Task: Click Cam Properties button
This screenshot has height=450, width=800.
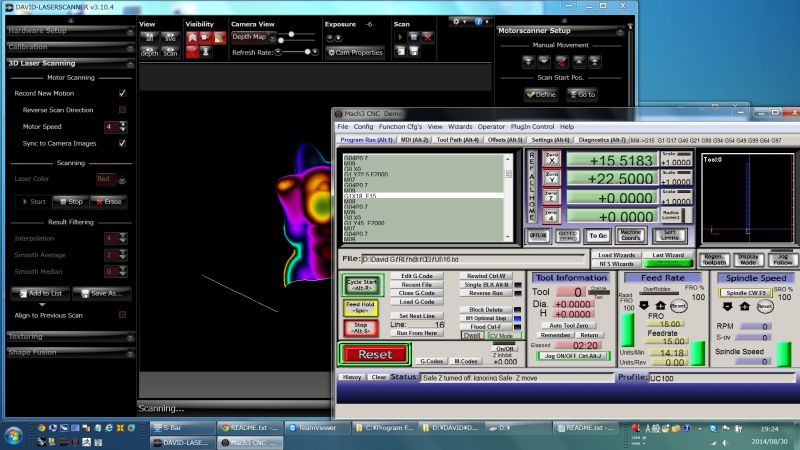Action: [355, 52]
